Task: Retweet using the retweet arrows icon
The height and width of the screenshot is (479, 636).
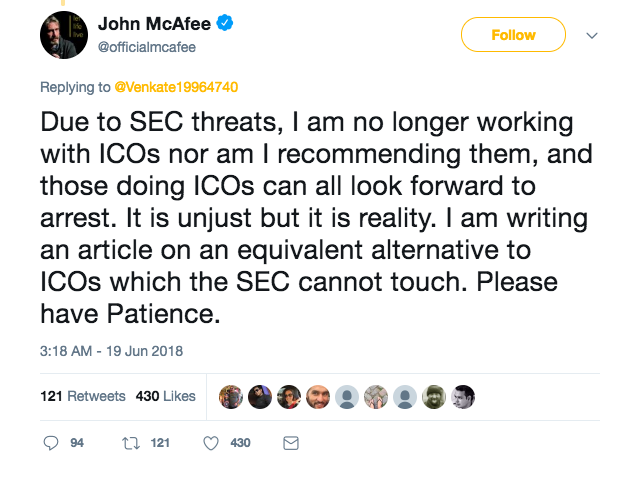Action: 130,442
